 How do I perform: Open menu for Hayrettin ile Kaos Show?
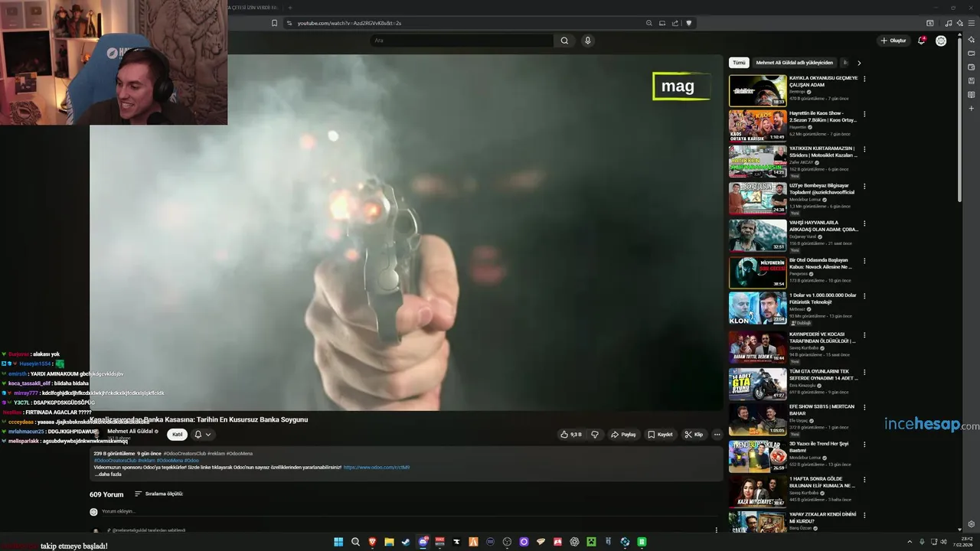click(864, 113)
